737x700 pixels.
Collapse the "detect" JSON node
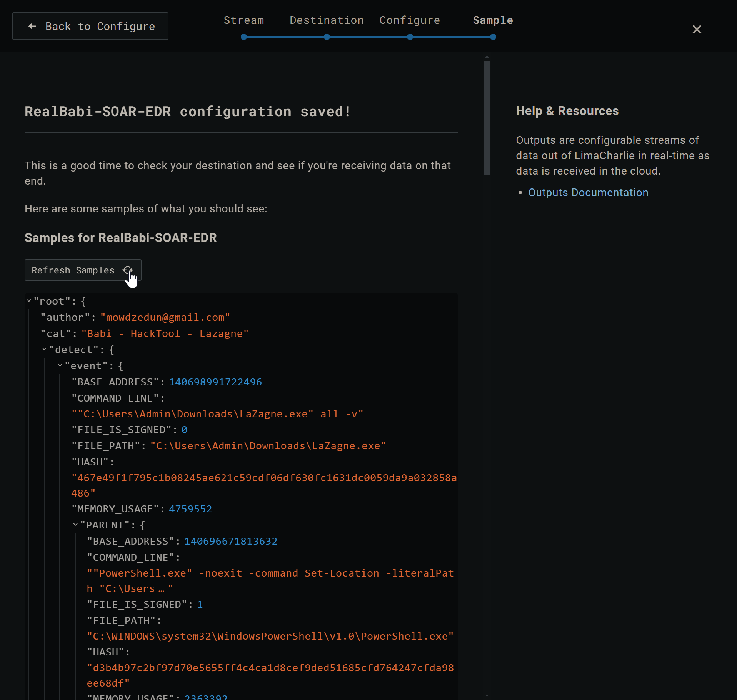[x=44, y=349]
